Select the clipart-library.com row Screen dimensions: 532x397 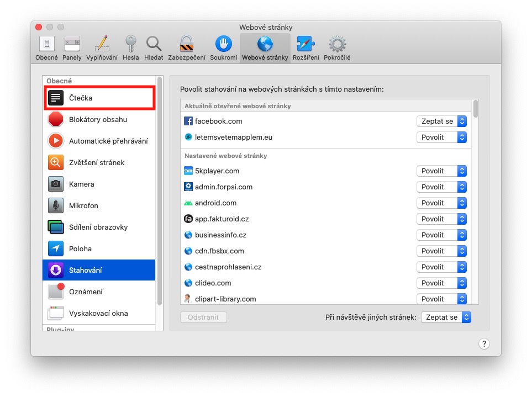pos(326,298)
